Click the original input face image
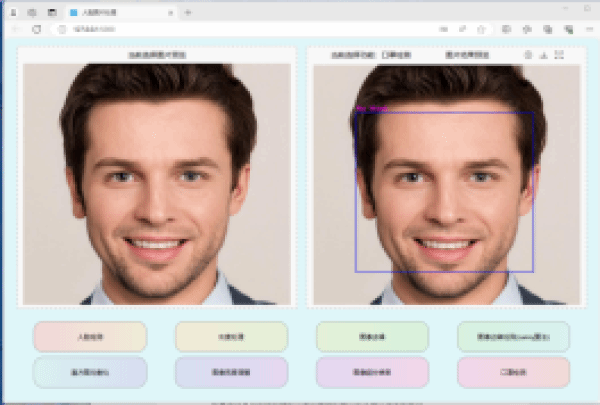This screenshot has width=600, height=405. tap(156, 185)
